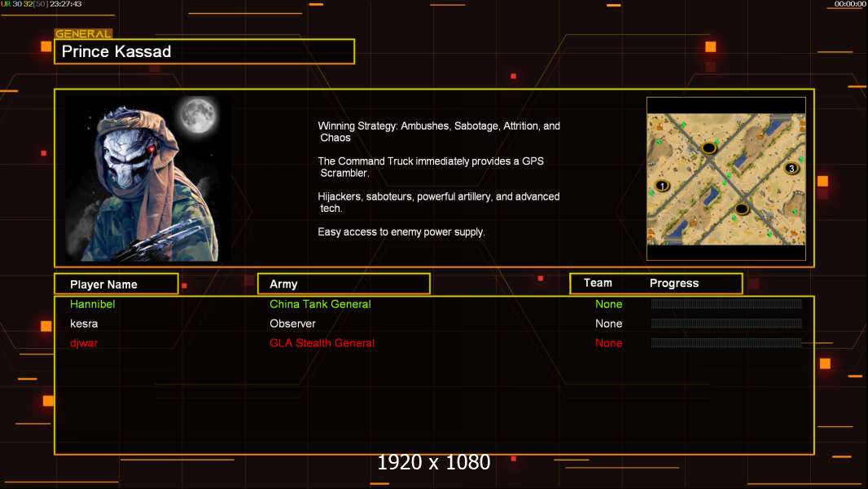Image resolution: width=868 pixels, height=489 pixels.
Task: Click the 23:27:43 clock readout
Action: [65, 4]
